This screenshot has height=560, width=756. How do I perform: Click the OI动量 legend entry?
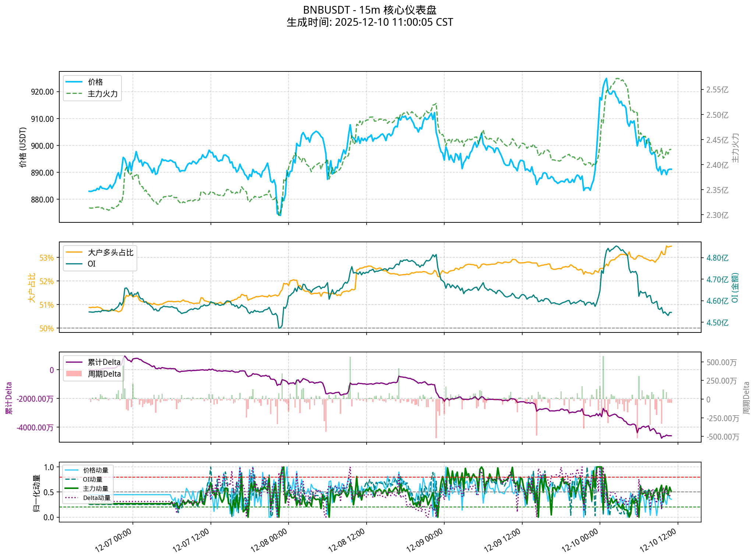tap(92, 479)
